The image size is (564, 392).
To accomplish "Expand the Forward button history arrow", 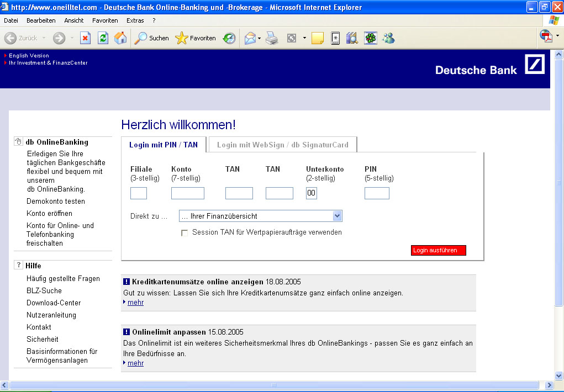I will [72, 38].
